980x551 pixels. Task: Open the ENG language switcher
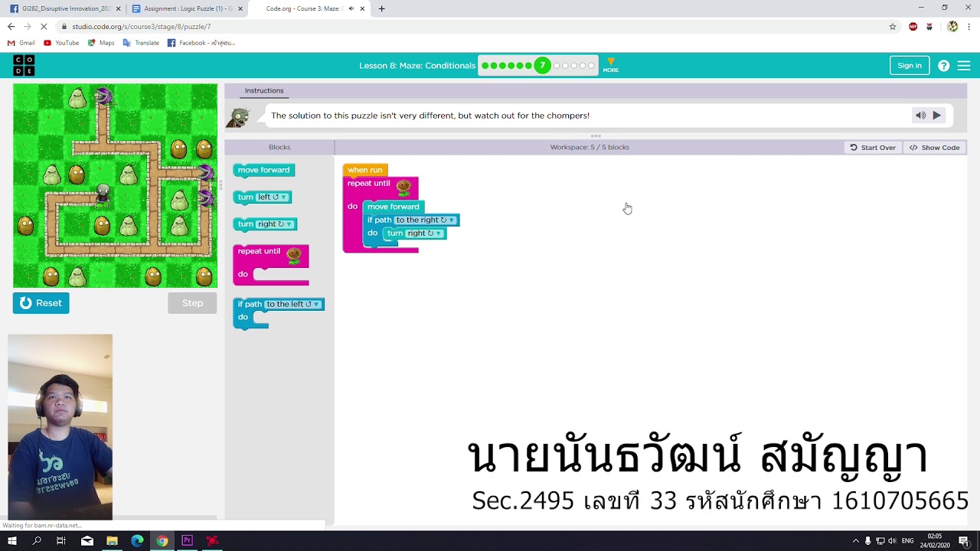[x=908, y=541]
